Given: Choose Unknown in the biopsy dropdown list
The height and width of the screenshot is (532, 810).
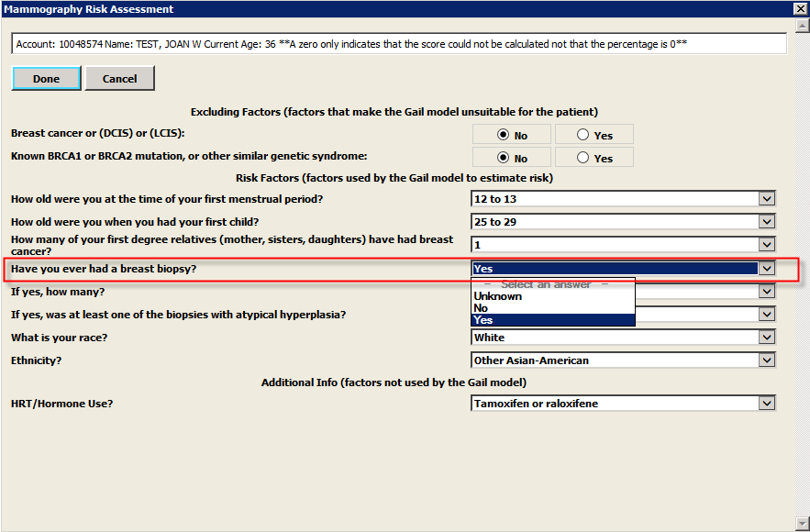Looking at the screenshot, I should coord(498,296).
